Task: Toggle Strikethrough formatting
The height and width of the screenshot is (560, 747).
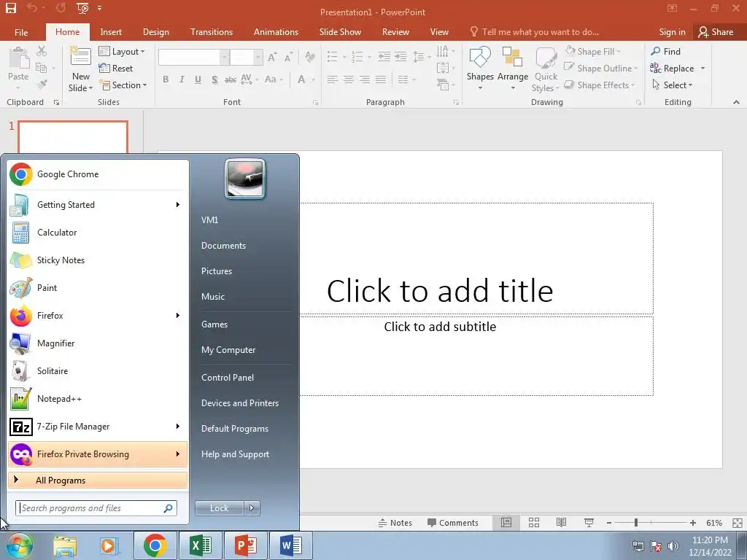Action: pyautogui.click(x=230, y=79)
